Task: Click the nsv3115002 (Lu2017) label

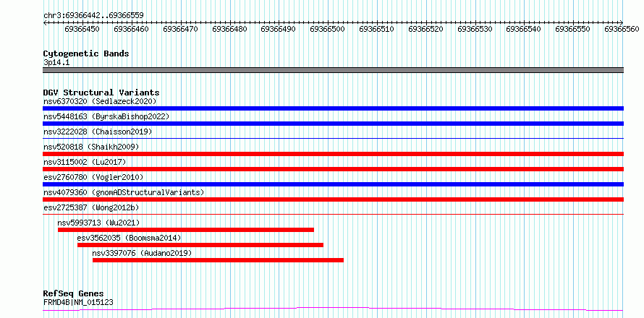Action: tap(85, 162)
